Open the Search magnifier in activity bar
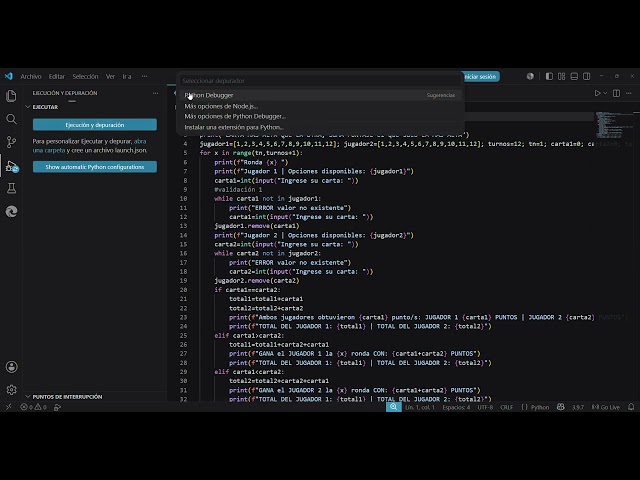This screenshot has height=480, width=640. pos(11,119)
